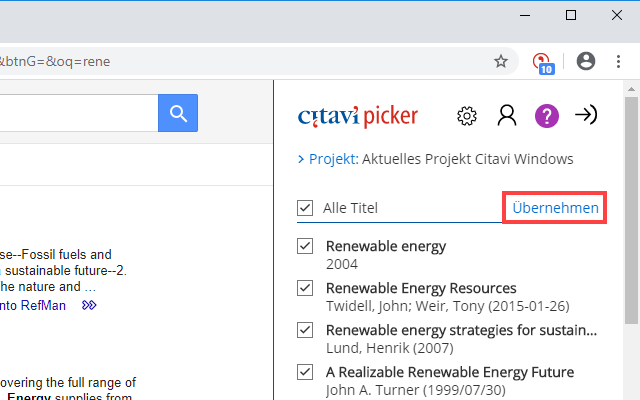This screenshot has width=640, height=400.
Task: Open the Chrome profile avatar
Action: (x=586, y=61)
